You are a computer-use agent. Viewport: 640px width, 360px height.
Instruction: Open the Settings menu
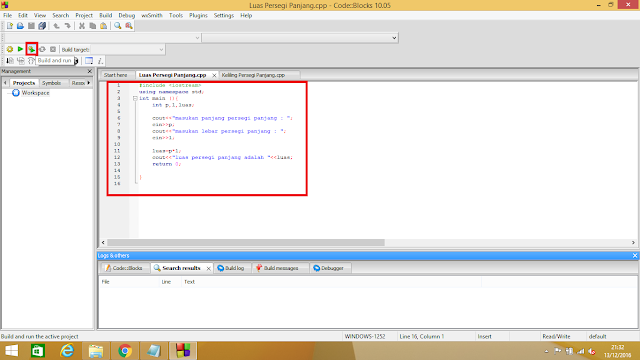tap(224, 16)
